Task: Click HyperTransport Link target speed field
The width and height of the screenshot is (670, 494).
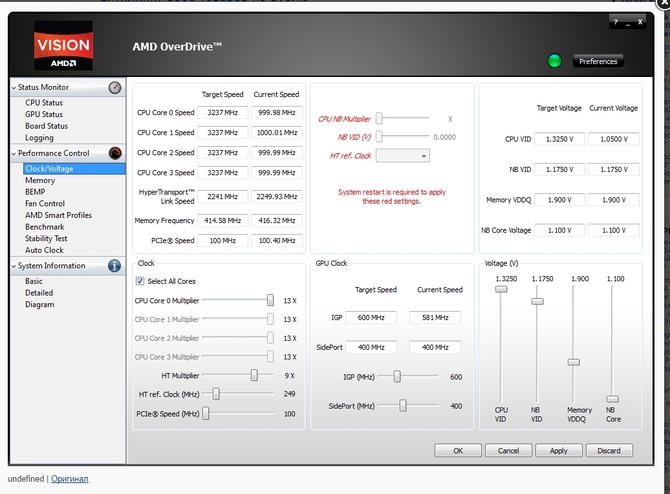Action: [x=223, y=197]
